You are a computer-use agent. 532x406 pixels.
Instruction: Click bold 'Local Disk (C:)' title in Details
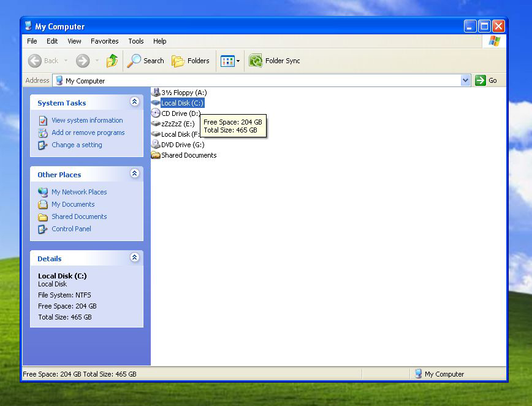[x=63, y=275]
